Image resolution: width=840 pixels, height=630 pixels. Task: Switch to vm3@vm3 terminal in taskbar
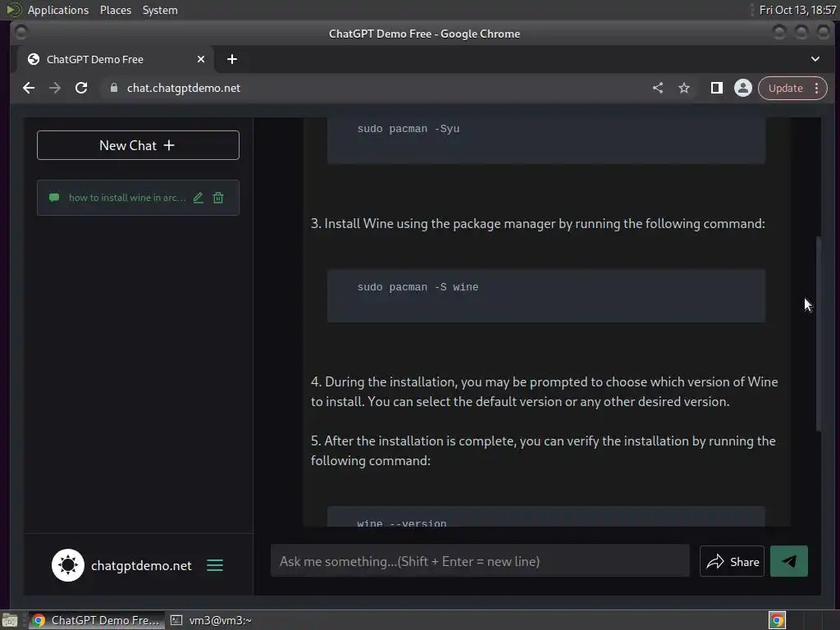(x=211, y=620)
